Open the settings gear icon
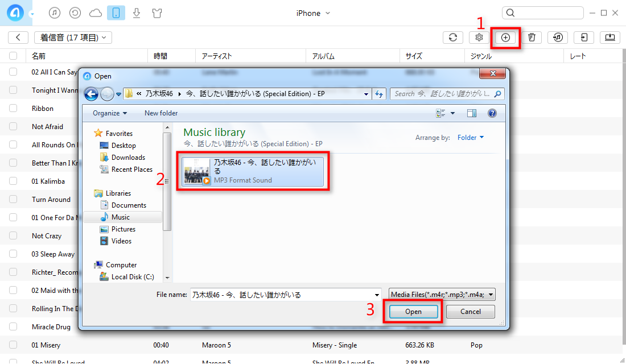This screenshot has height=364, width=626. 479,37
